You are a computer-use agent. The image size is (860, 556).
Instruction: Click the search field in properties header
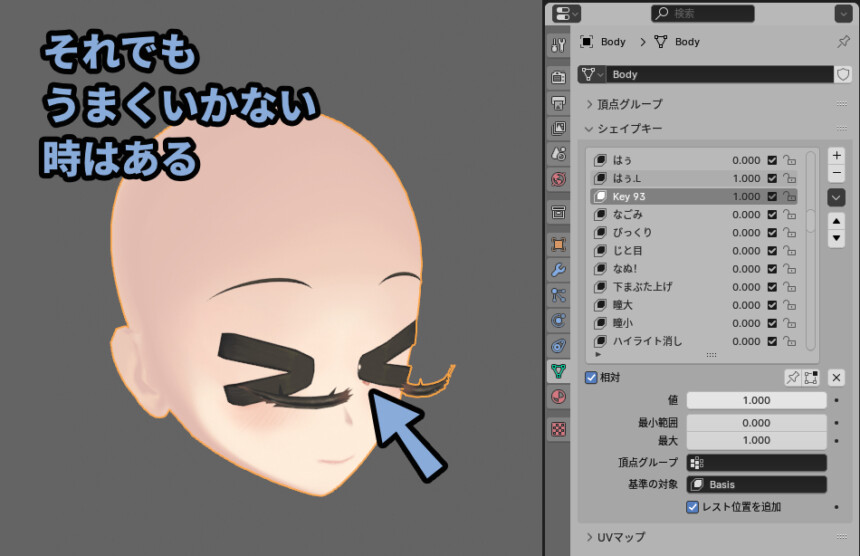click(x=703, y=14)
